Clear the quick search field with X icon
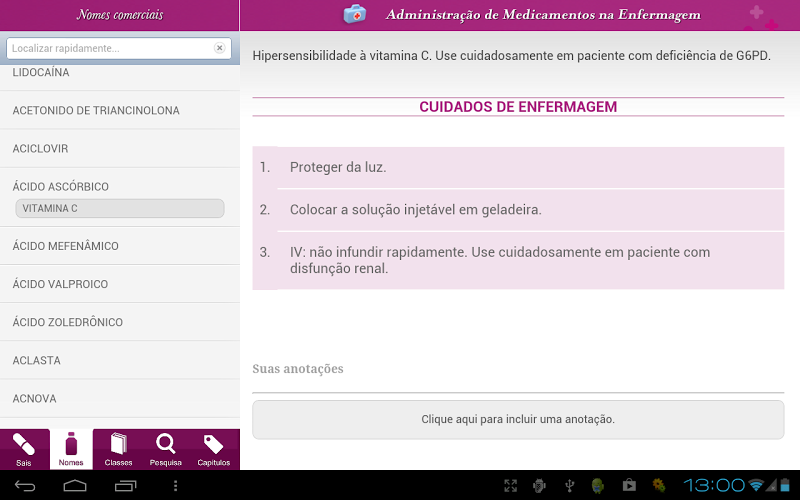This screenshot has height=500, width=800. pyautogui.click(x=219, y=48)
